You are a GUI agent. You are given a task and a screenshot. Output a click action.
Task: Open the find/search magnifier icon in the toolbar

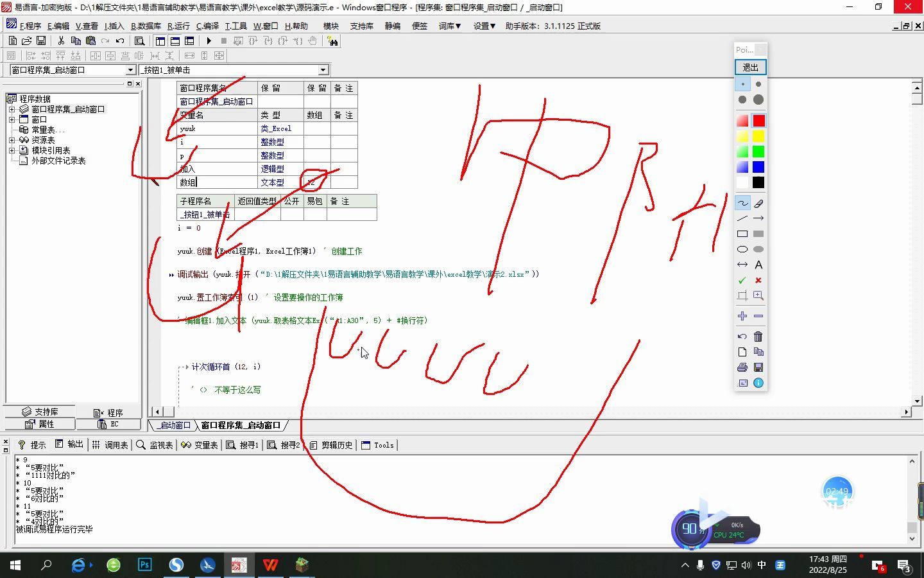[x=139, y=40]
